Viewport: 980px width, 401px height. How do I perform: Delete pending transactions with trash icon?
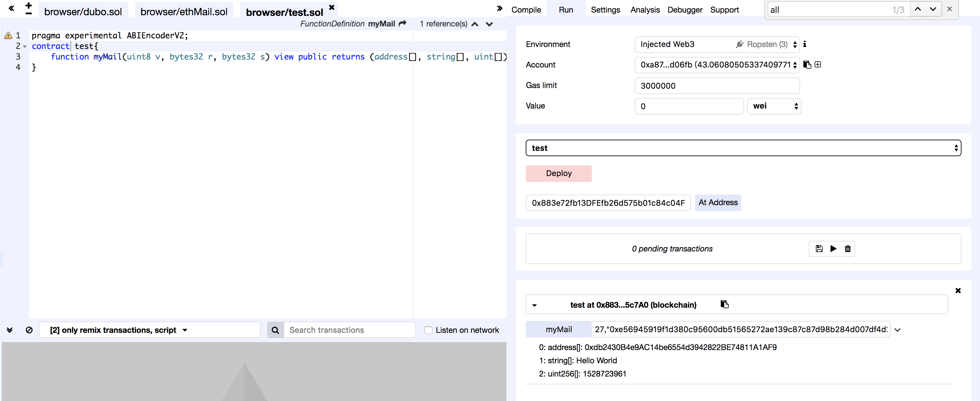pos(848,249)
